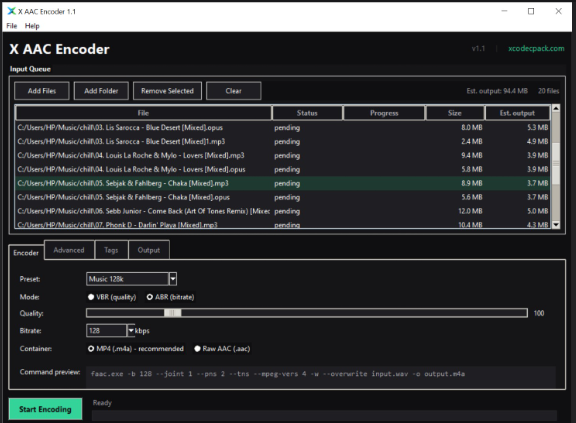The width and height of the screenshot is (576, 423).
Task: Select Louis La Roche Lovers [Mixed].opus row
Action: [x=282, y=169]
